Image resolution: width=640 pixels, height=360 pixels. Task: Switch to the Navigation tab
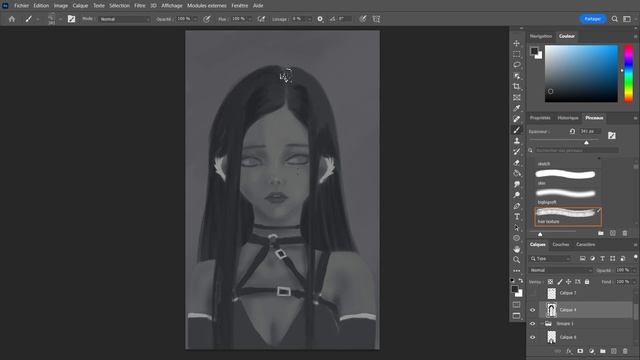click(x=541, y=36)
